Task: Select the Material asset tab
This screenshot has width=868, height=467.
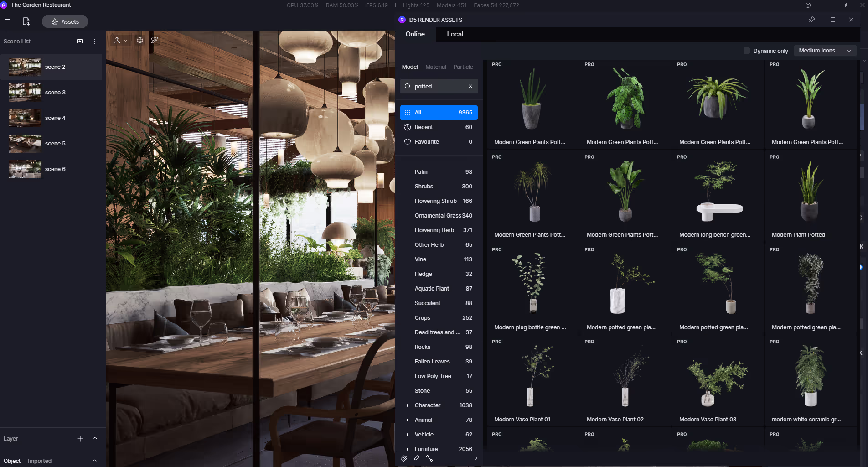Action: tap(436, 67)
